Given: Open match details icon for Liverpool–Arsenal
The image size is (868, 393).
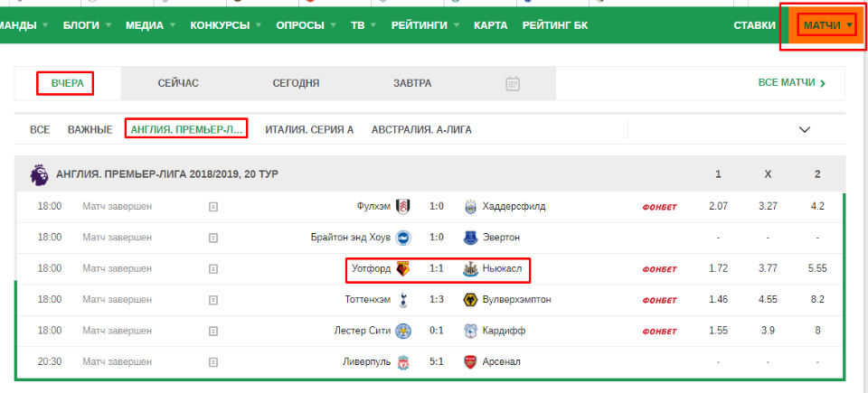Looking at the screenshot, I should [213, 362].
